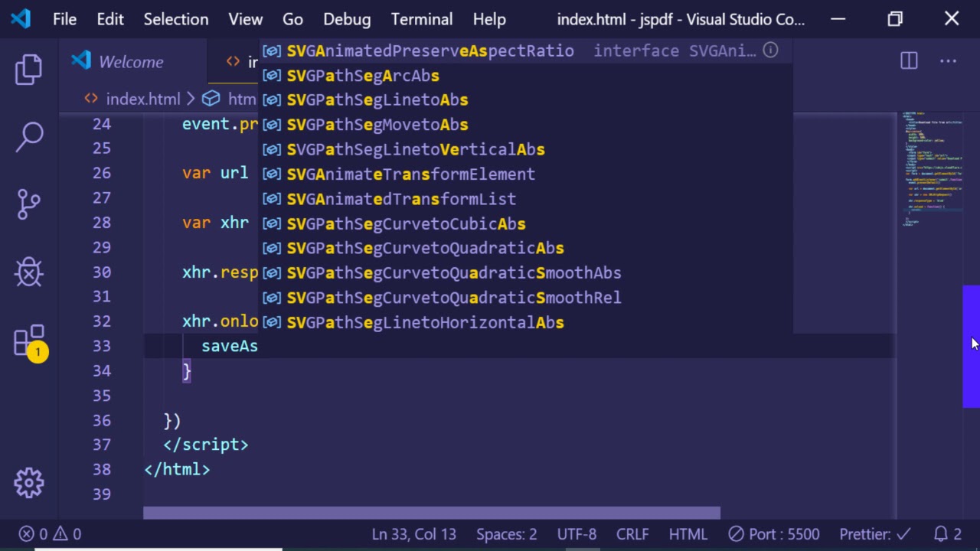Choose SVGAnimateTransformElement suggestion
The image size is (980, 551).
(410, 174)
